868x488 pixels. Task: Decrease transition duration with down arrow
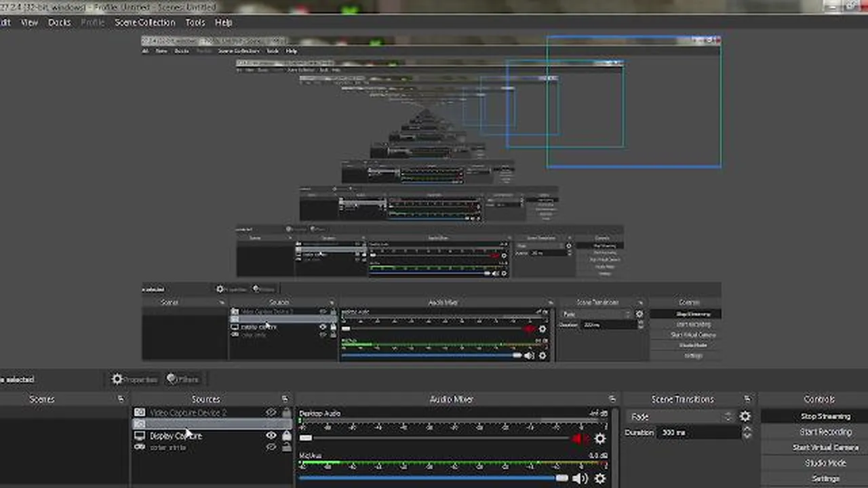click(x=747, y=436)
